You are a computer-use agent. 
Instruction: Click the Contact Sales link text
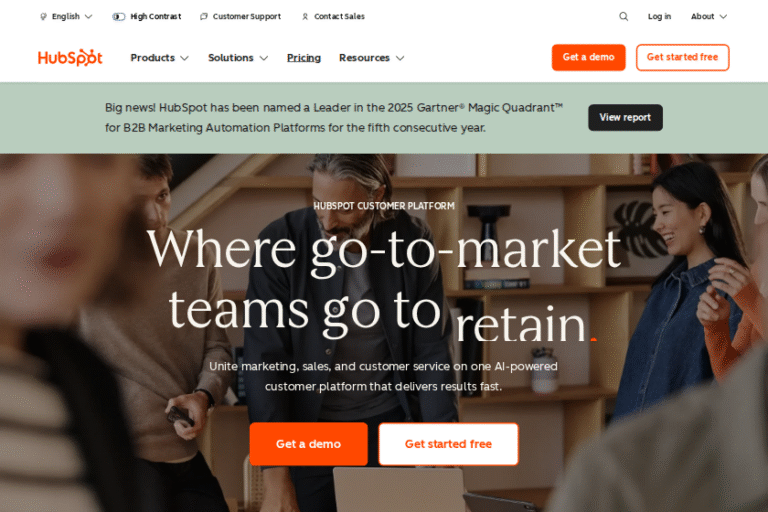(x=339, y=17)
